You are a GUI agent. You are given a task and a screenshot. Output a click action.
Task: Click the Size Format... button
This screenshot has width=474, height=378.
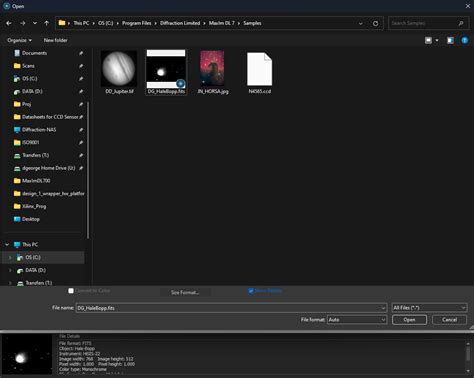coord(185,292)
